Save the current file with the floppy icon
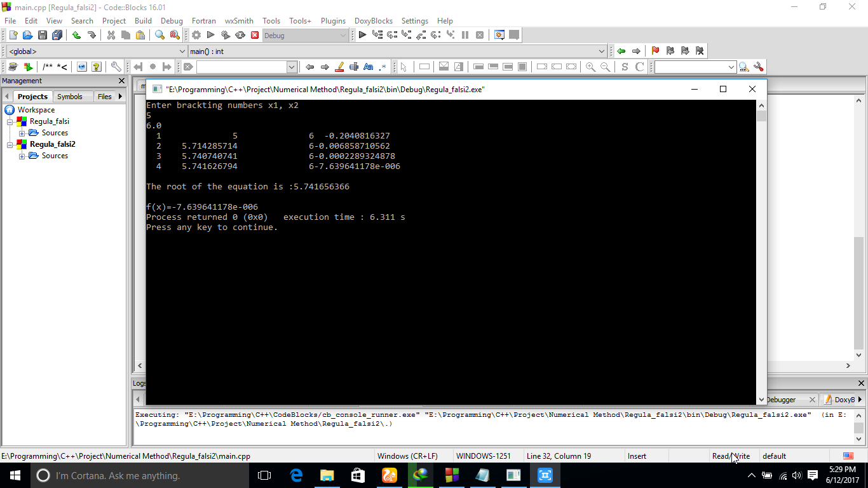The width and height of the screenshot is (868, 488). pos(42,36)
